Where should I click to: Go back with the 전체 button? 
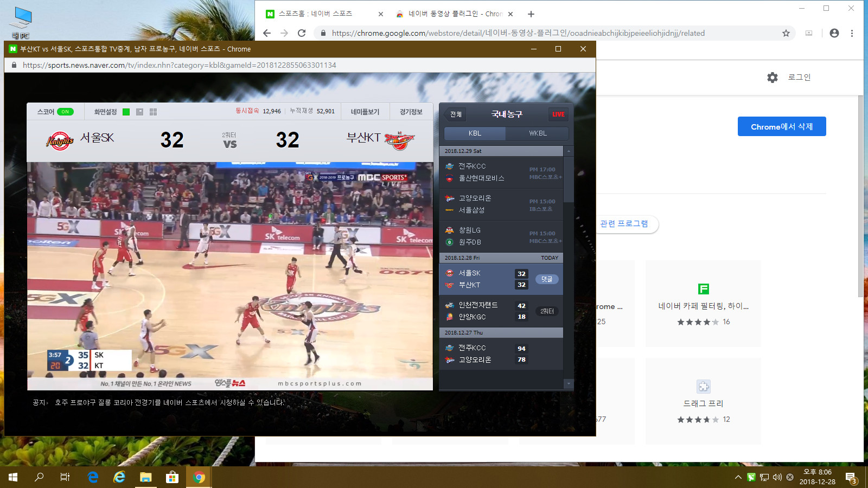point(456,114)
